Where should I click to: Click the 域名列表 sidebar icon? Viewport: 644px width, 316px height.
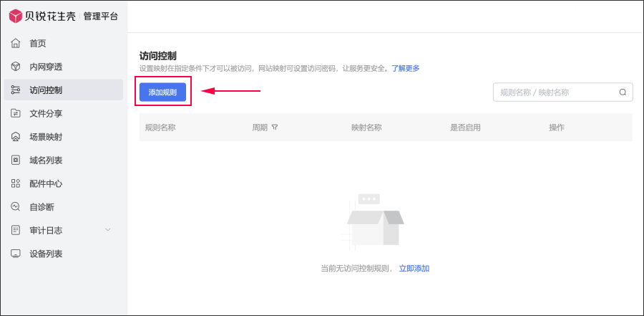point(16,161)
